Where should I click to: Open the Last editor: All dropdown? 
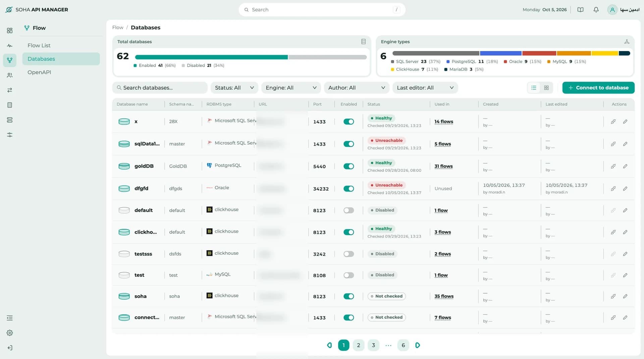click(x=425, y=88)
